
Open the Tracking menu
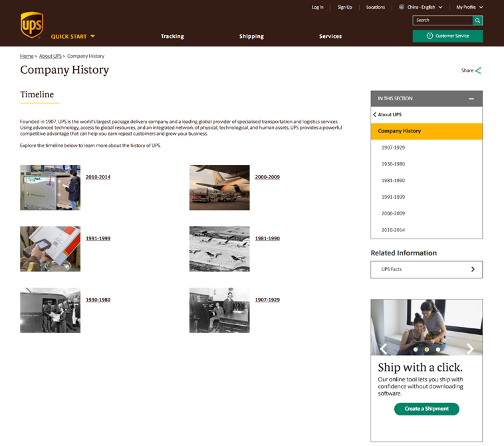172,37
